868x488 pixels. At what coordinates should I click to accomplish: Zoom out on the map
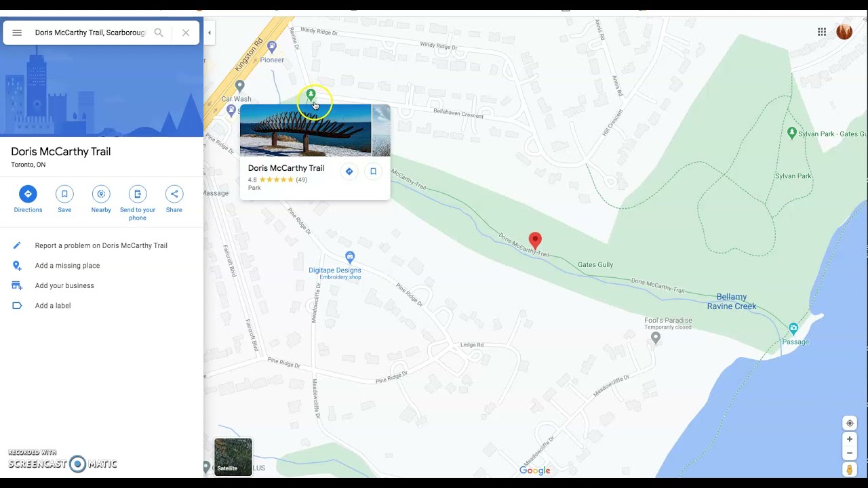[850, 453]
